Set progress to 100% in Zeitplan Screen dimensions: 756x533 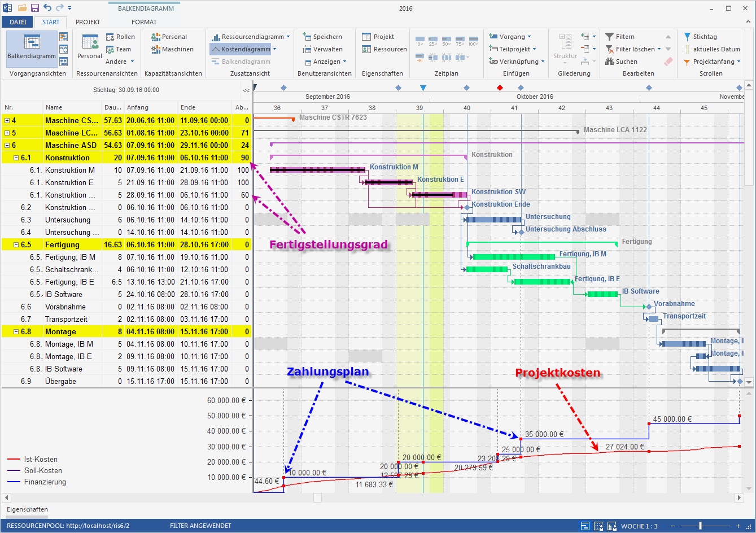tap(473, 41)
